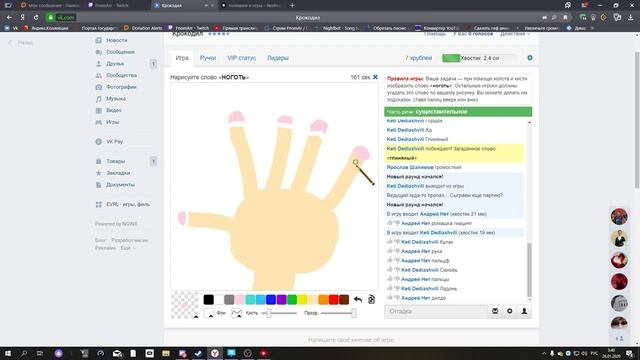Open Windows Start menu
Image resolution: width=640 pixels, height=360 pixels.
(8, 353)
